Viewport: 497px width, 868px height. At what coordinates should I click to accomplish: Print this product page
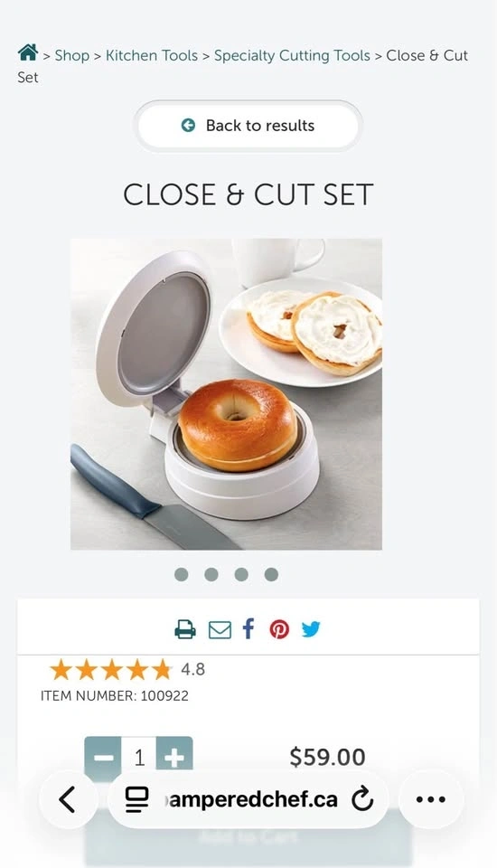(x=185, y=629)
